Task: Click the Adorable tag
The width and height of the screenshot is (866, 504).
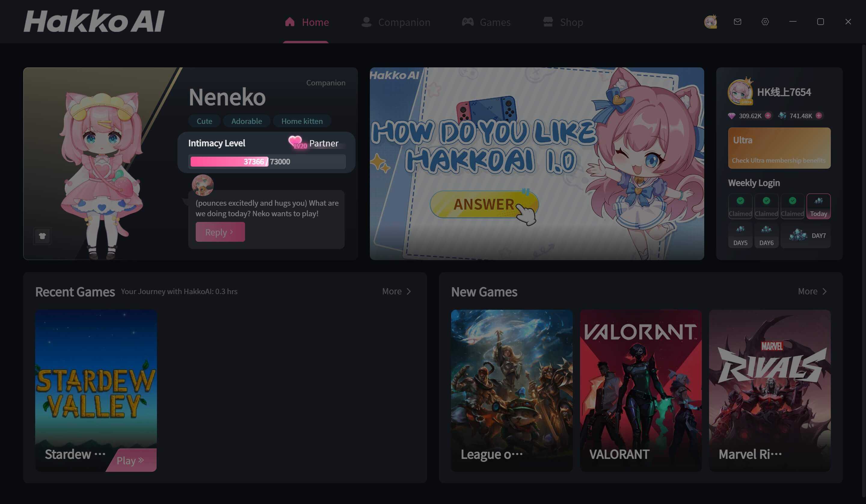Action: pos(246,121)
